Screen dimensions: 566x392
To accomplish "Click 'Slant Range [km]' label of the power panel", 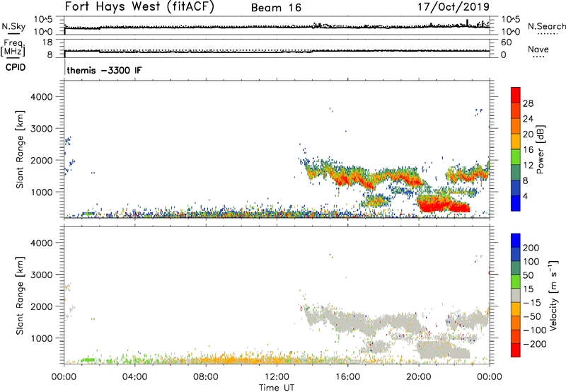I will (20, 149).
